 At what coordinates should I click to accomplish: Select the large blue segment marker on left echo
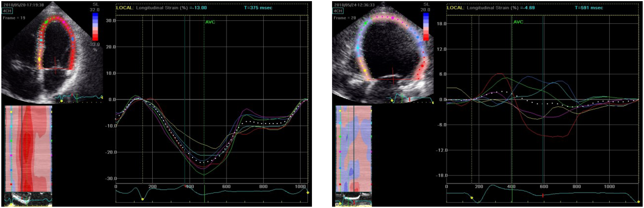pyautogui.click(x=73, y=39)
